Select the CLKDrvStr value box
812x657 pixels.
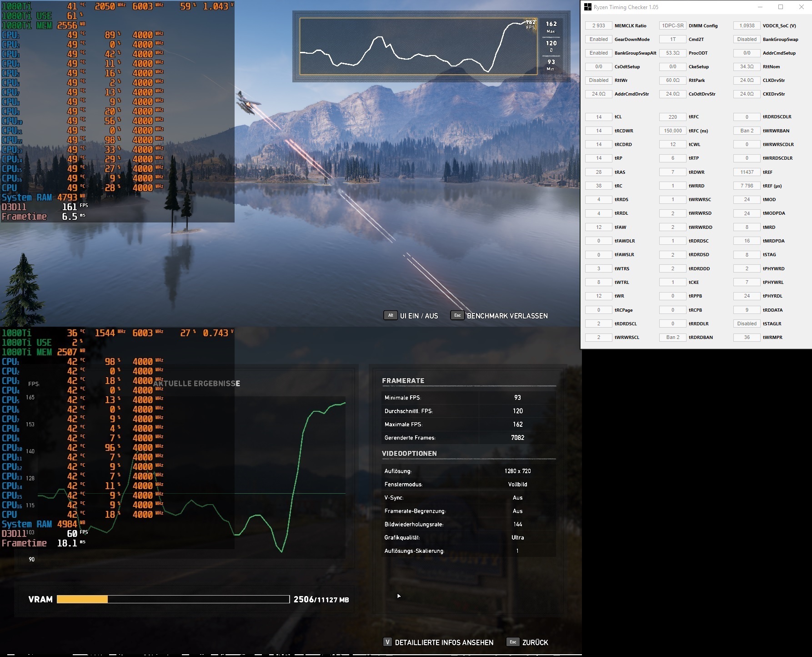pos(747,80)
